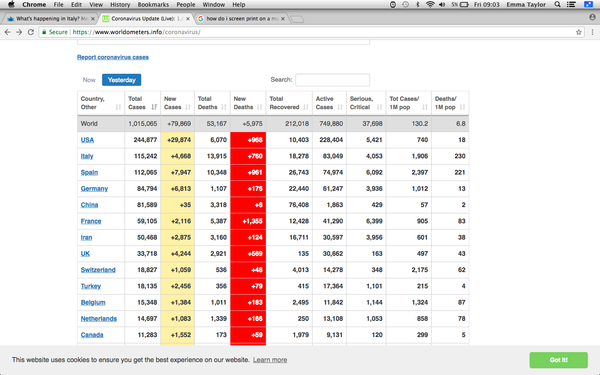Open the Canada country link
Image resolution: width=600 pixels, height=375 pixels.
92,335
